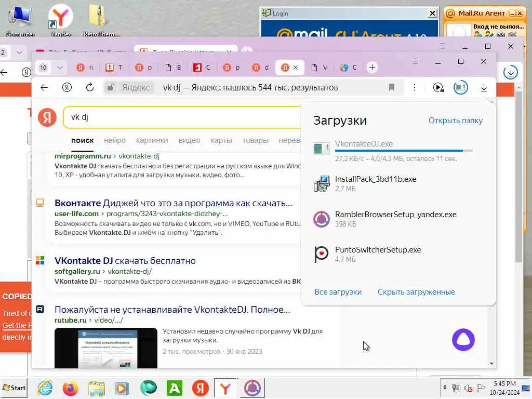532x399 pixels.
Task: Click the lock icon in address bar
Action: coord(110,87)
